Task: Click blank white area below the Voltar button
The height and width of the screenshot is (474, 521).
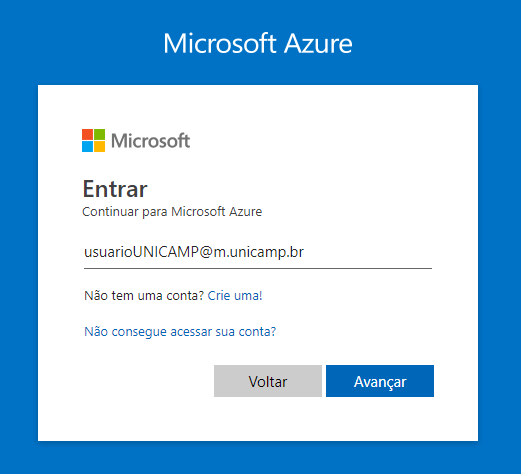Action: (x=268, y=418)
